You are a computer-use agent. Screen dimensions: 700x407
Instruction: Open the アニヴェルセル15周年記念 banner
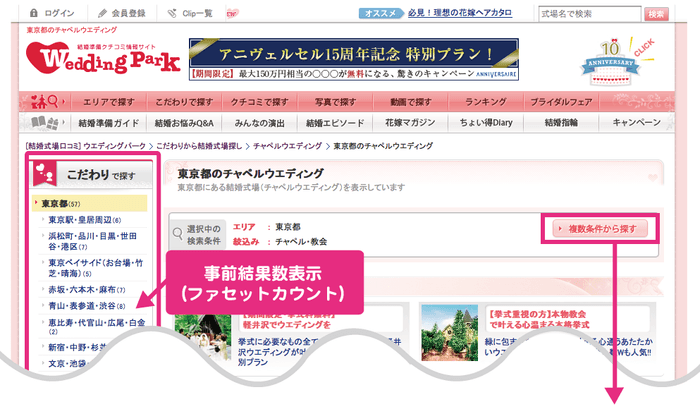tap(354, 59)
